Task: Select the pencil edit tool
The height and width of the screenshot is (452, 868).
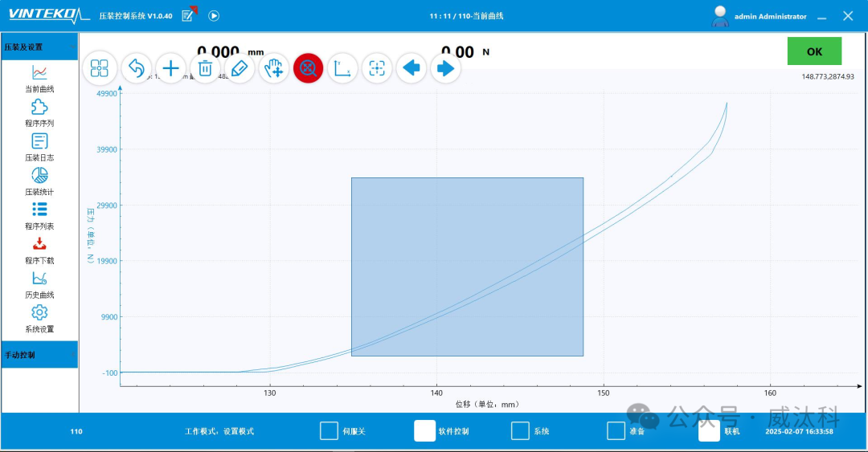Action: click(x=240, y=68)
